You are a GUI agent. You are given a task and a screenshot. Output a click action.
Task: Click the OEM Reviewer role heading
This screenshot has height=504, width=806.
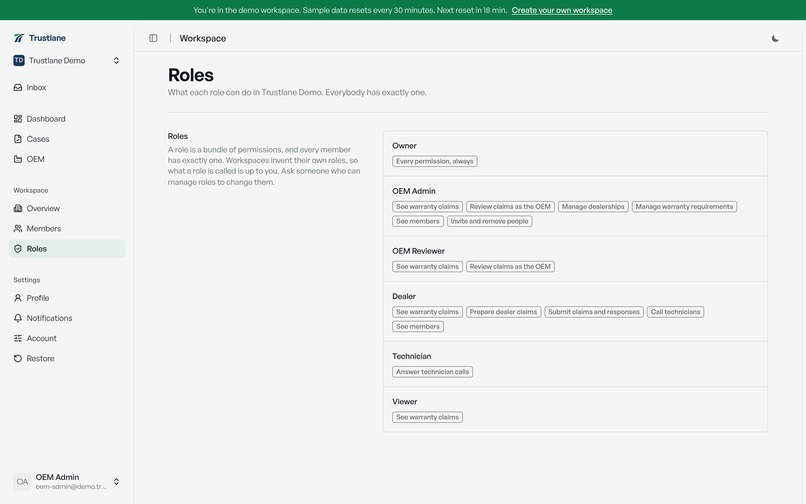tap(418, 251)
